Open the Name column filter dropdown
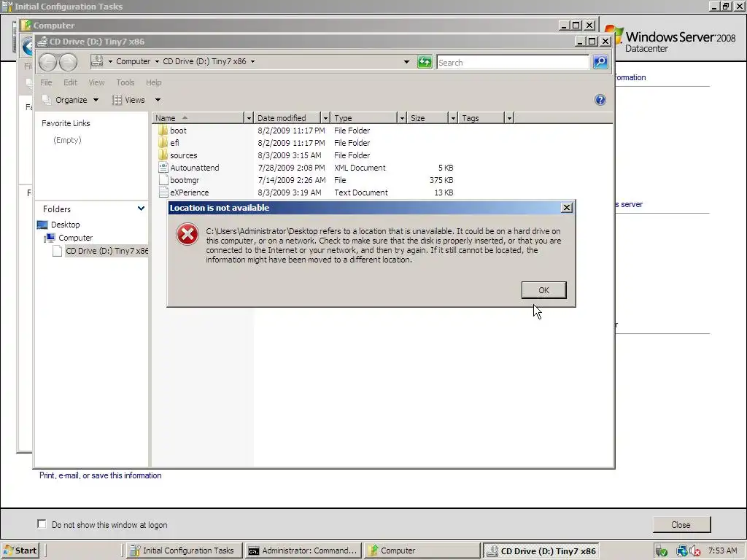747x560 pixels. 249,117
